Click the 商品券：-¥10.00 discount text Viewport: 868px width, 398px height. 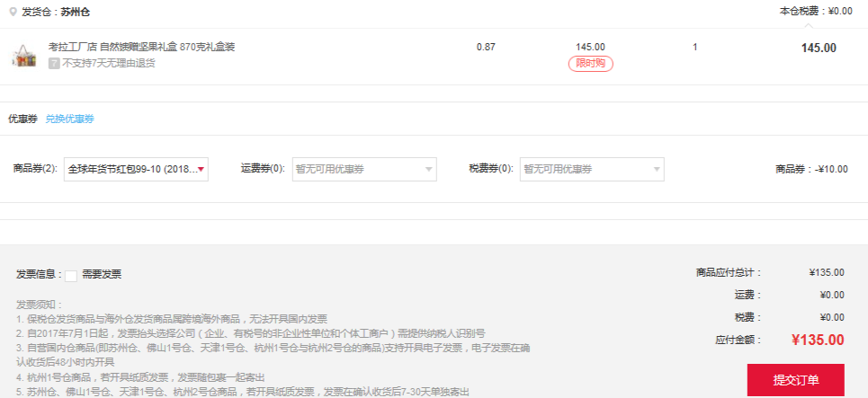[x=811, y=169]
